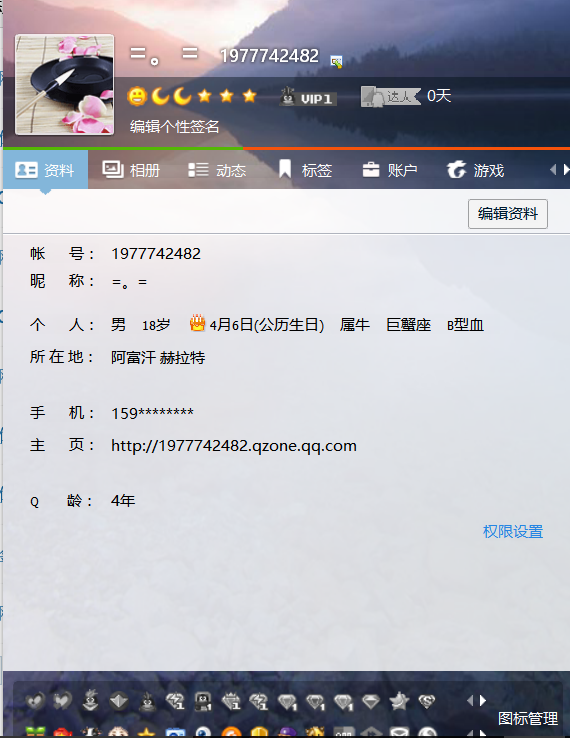Expand tab list with right arrow
Viewport: 570px width, 738px height.
pyautogui.click(x=566, y=170)
